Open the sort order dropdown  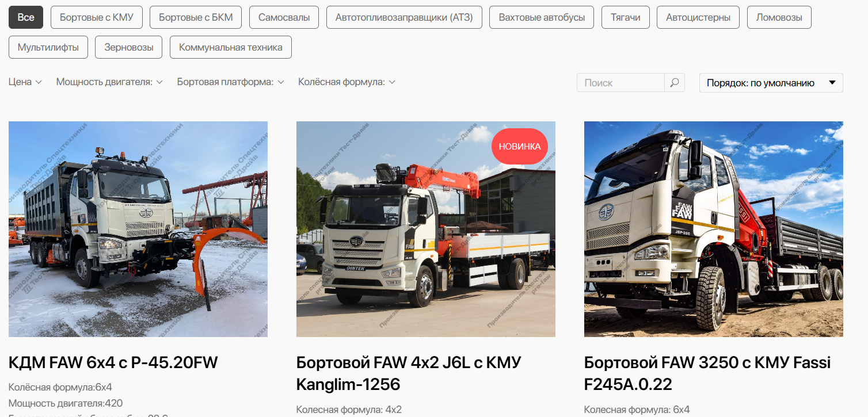coord(771,83)
